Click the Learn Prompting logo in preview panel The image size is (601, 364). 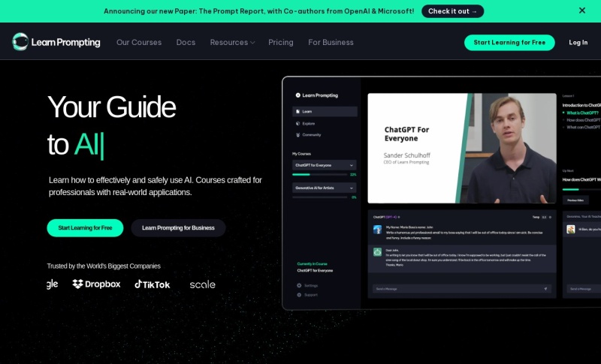point(317,95)
